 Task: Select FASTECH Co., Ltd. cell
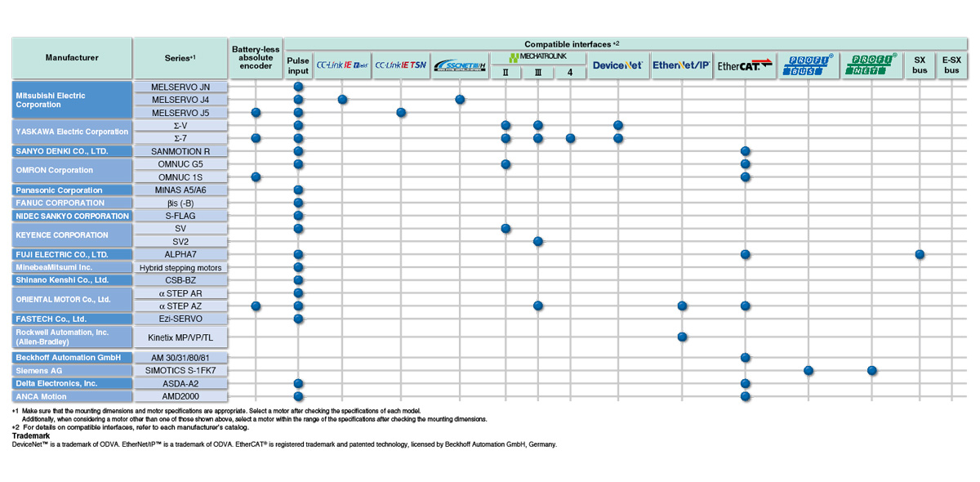click(x=72, y=319)
